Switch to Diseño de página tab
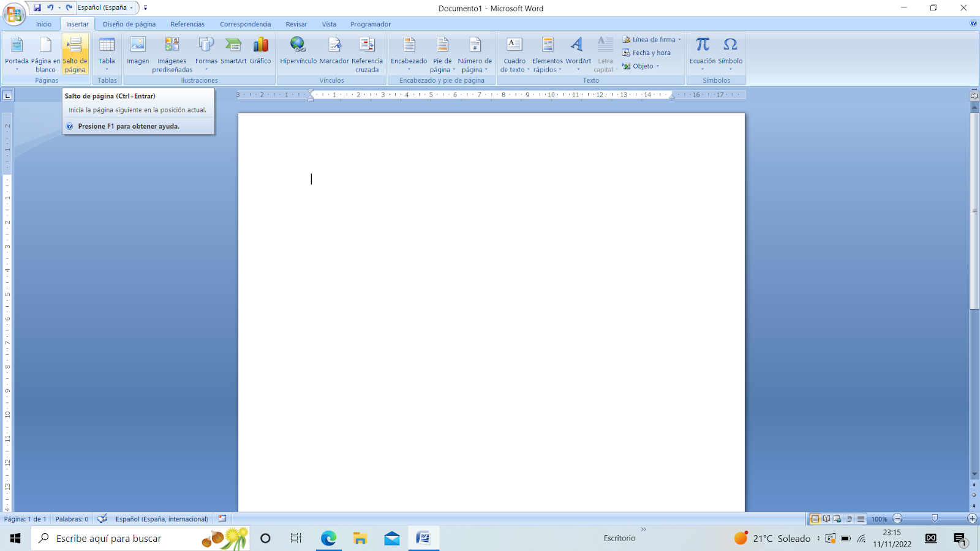The width and height of the screenshot is (980, 551). pyautogui.click(x=129, y=24)
